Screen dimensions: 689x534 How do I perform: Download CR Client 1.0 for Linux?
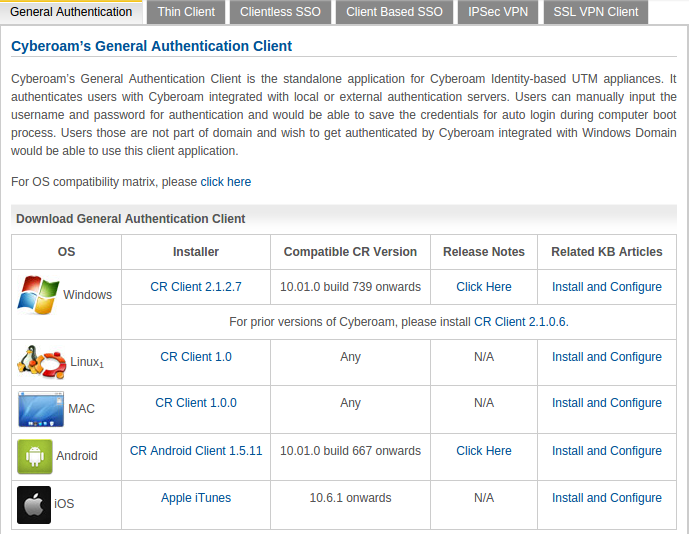196,357
